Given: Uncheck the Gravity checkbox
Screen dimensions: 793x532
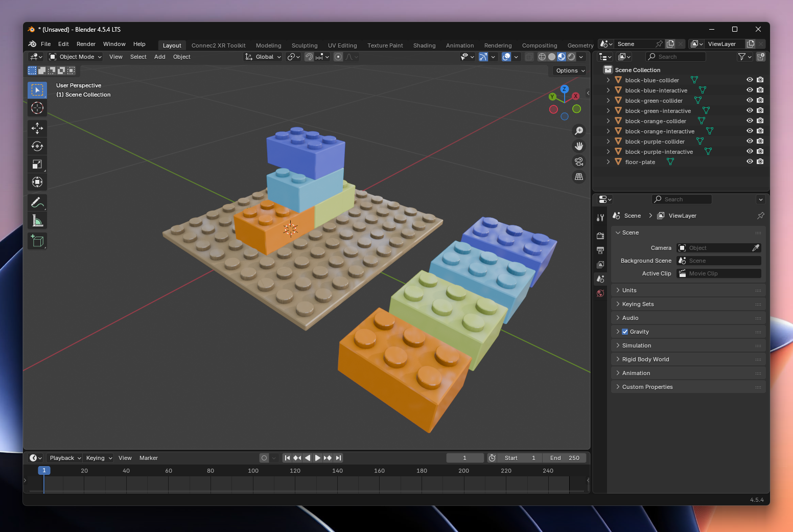Looking at the screenshot, I should [625, 332].
